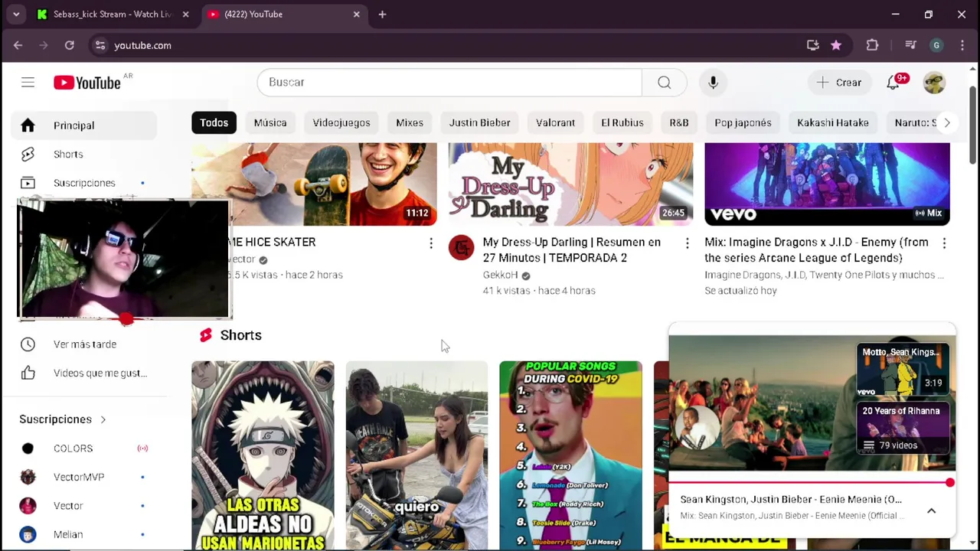Open options for the skater video
980x551 pixels.
[x=430, y=243]
